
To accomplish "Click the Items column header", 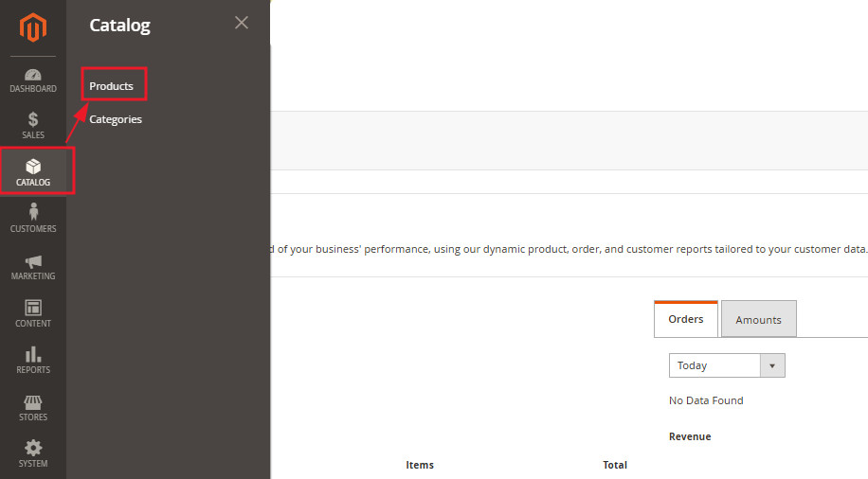I will [x=420, y=465].
